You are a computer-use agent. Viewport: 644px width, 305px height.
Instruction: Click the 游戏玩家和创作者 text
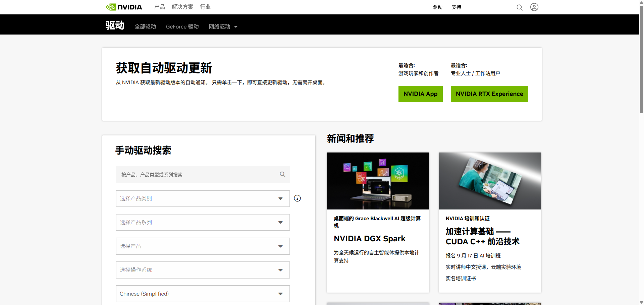pos(418,73)
